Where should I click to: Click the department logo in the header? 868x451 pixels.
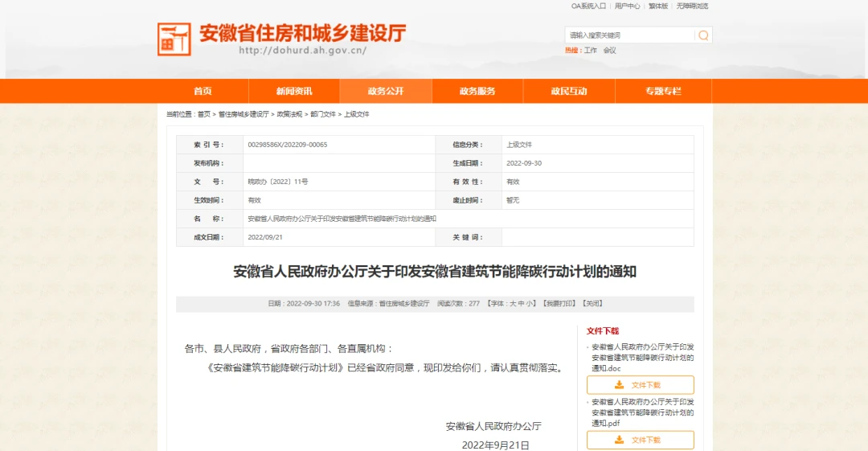174,39
